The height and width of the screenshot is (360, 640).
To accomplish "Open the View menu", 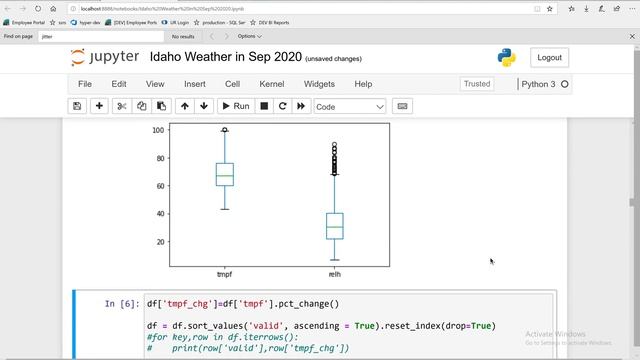I will click(155, 84).
